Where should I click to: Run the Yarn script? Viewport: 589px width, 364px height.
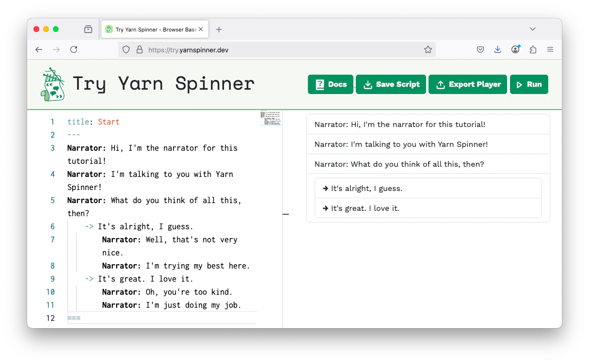[529, 84]
